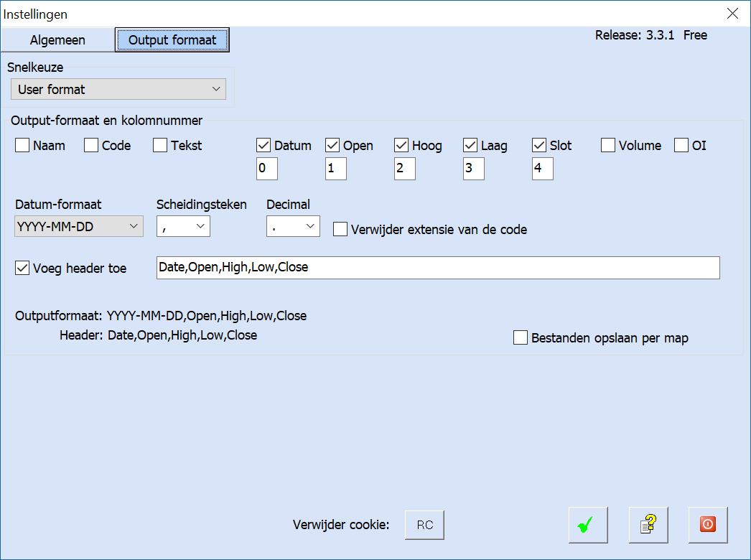Expand the Decimal character dropdown

(293, 227)
